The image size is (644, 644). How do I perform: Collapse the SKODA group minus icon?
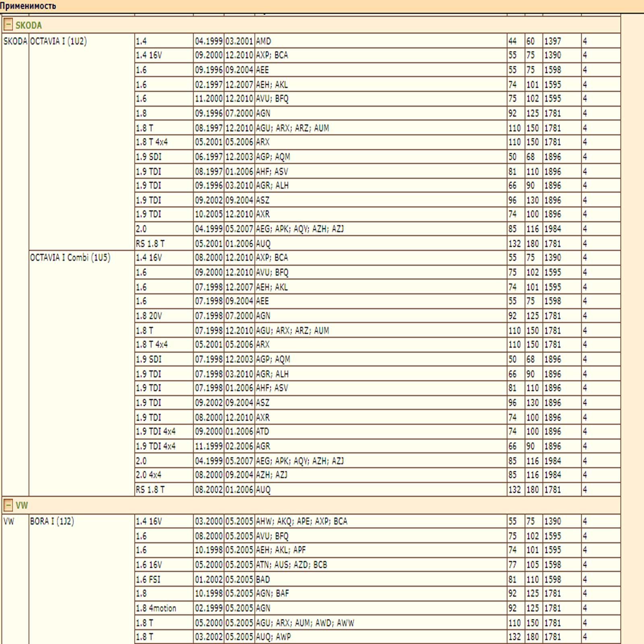pos(8,25)
